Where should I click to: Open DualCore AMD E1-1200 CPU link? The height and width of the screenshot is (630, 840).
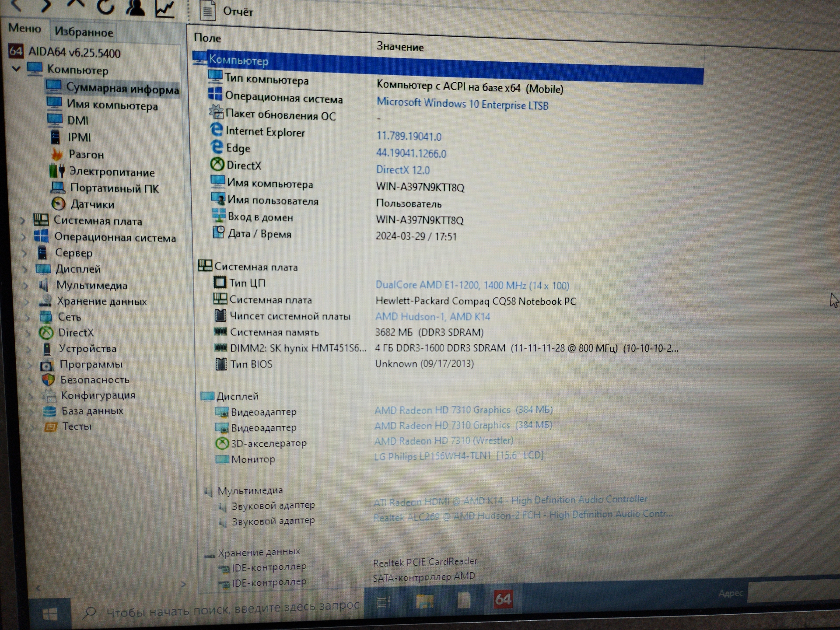472,285
